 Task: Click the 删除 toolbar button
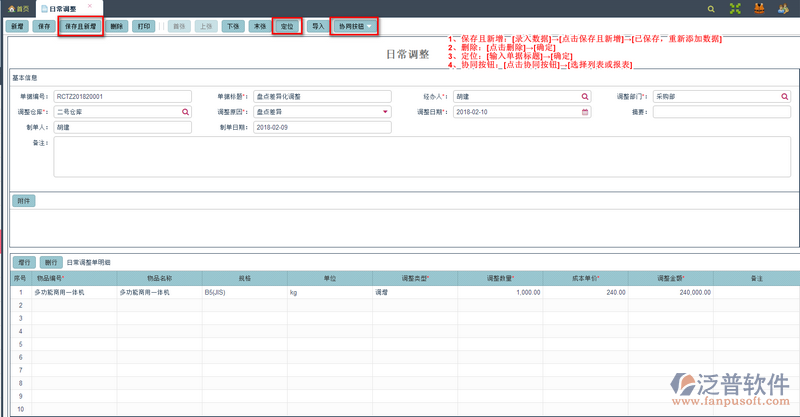point(118,26)
